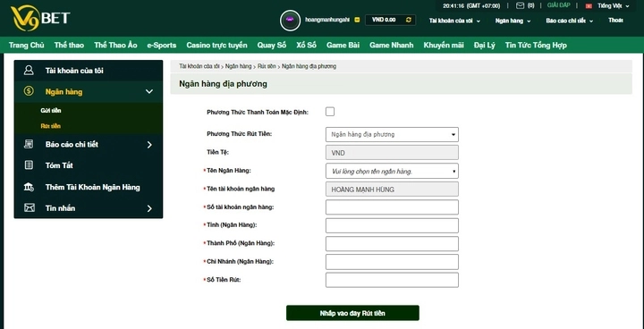Click the VND 0.00 balance text
Viewport: 644px width, 329px height.
click(x=384, y=20)
